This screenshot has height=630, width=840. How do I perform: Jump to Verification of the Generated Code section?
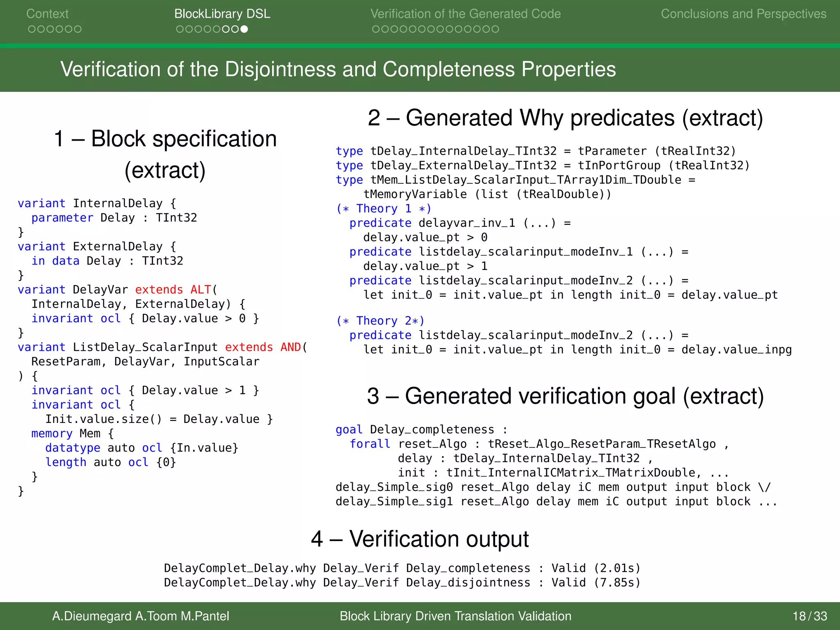466,14
